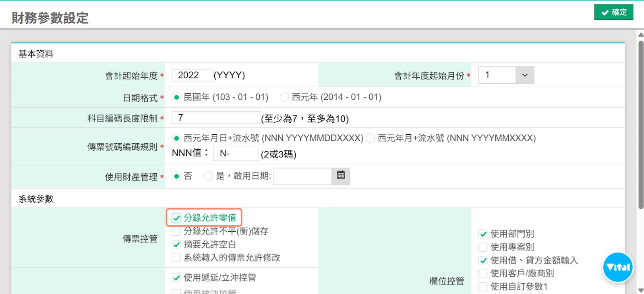This screenshot has height=294, width=644.
Task: Toggle the 摘要允許空白 checkbox
Action: coord(176,245)
